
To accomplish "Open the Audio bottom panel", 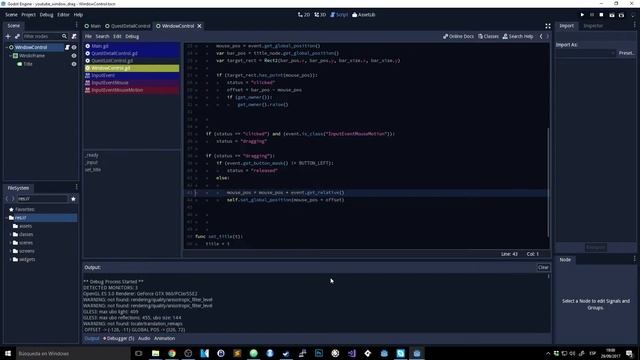I will point(144,338).
